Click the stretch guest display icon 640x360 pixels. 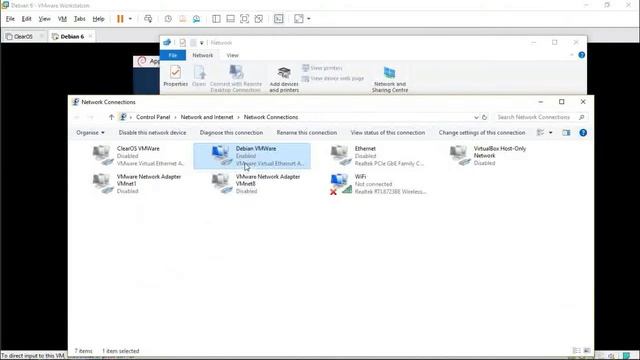[x=299, y=19]
